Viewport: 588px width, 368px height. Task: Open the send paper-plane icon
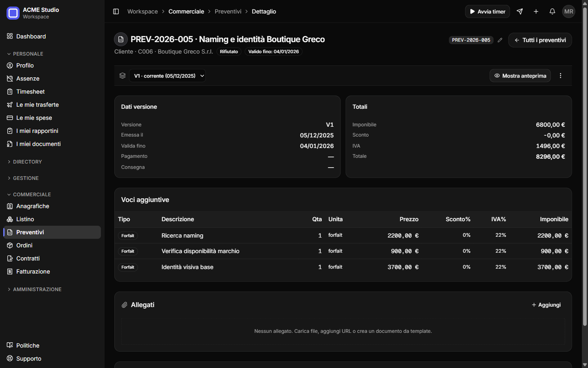520,11
